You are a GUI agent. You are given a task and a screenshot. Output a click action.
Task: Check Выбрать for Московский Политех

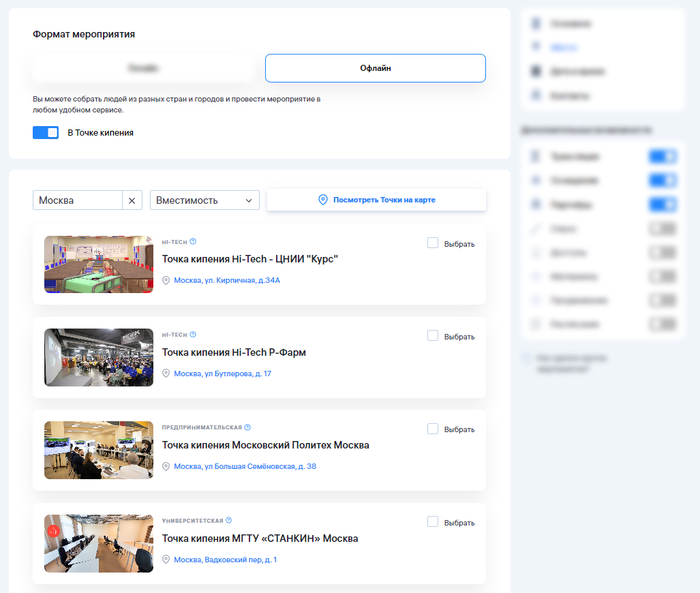pyautogui.click(x=433, y=429)
